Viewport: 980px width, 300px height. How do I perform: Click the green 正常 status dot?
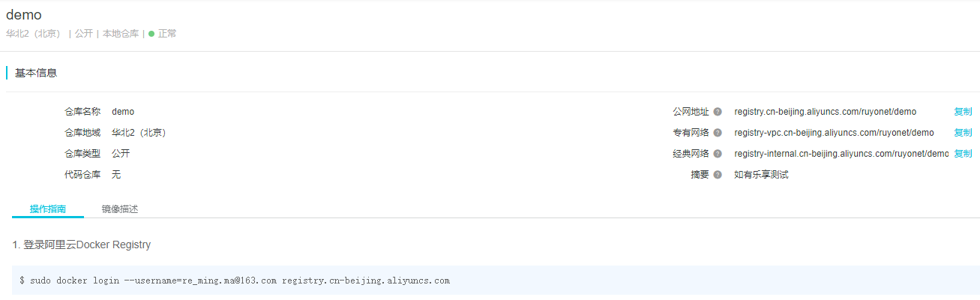point(151,34)
